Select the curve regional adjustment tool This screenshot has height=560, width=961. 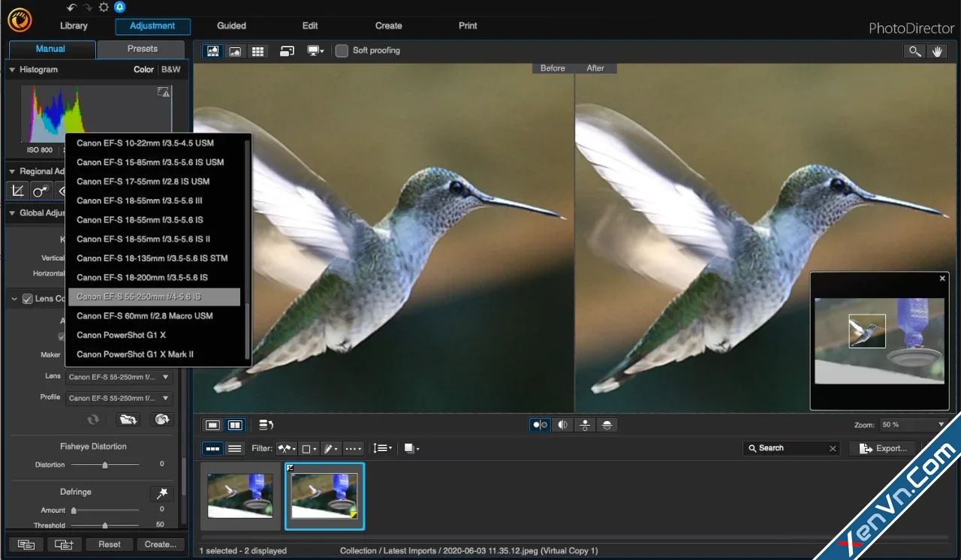pyautogui.click(x=18, y=191)
